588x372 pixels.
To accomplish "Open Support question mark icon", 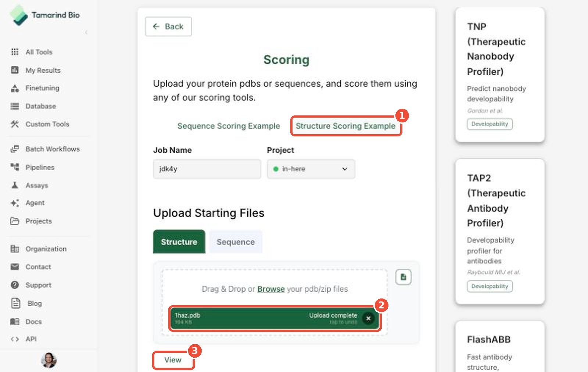I will point(15,285).
